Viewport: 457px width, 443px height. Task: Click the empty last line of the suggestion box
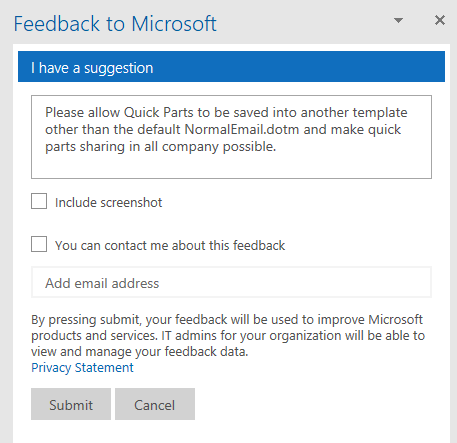point(231,165)
